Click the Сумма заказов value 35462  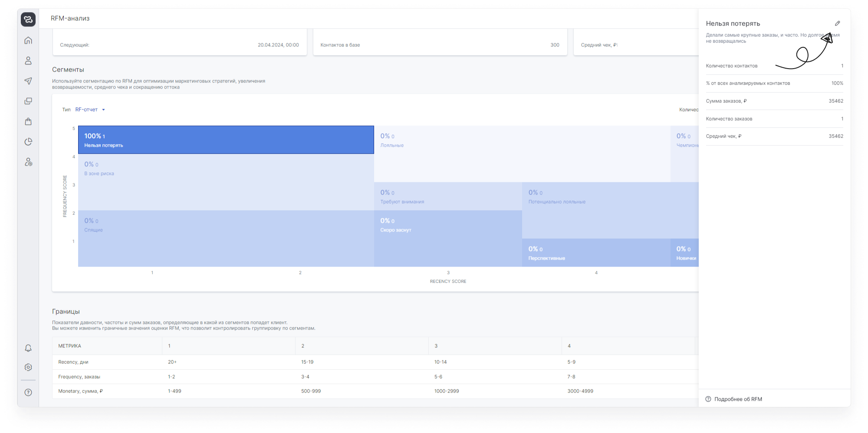point(836,101)
